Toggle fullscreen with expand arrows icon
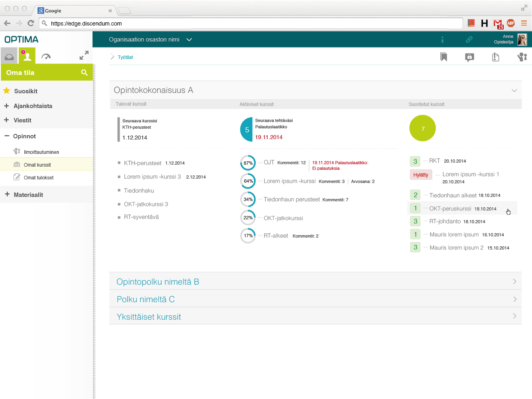The width and height of the screenshot is (532, 399). coord(84,55)
